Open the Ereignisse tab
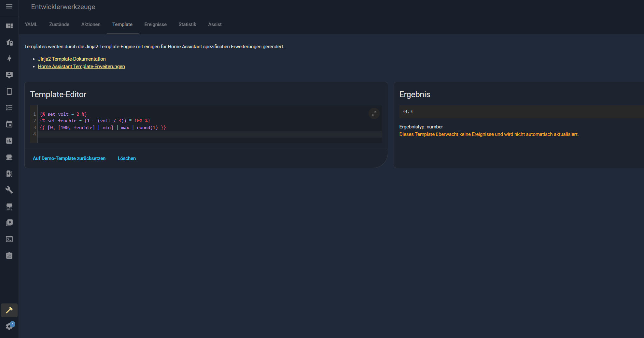644x338 pixels. click(155, 24)
